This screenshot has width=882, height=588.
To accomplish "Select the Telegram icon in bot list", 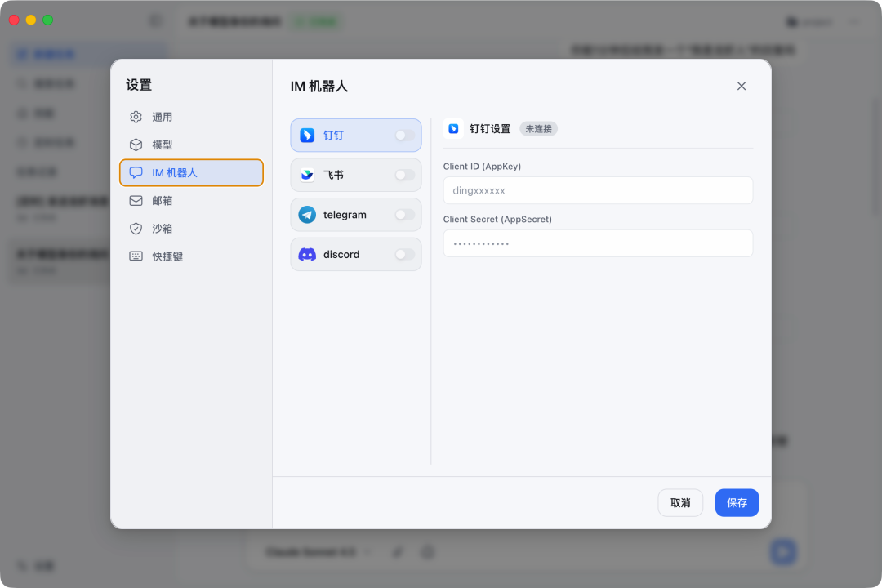I will click(308, 215).
